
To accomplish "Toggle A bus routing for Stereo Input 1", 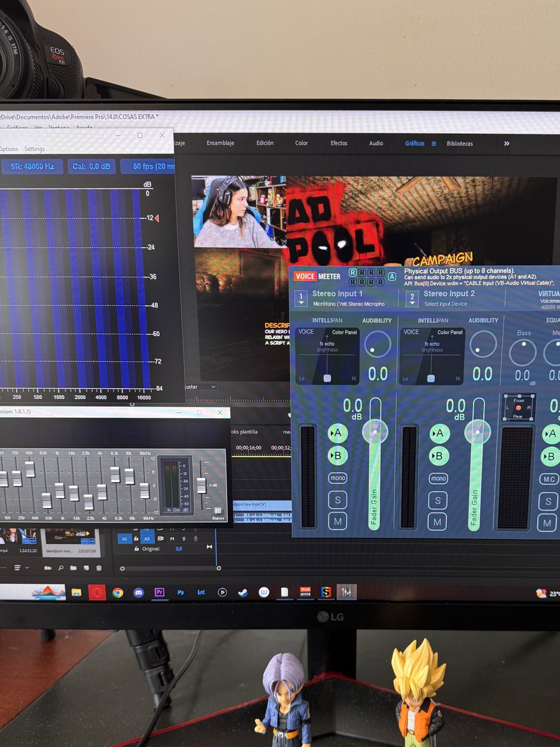I will pos(337,433).
